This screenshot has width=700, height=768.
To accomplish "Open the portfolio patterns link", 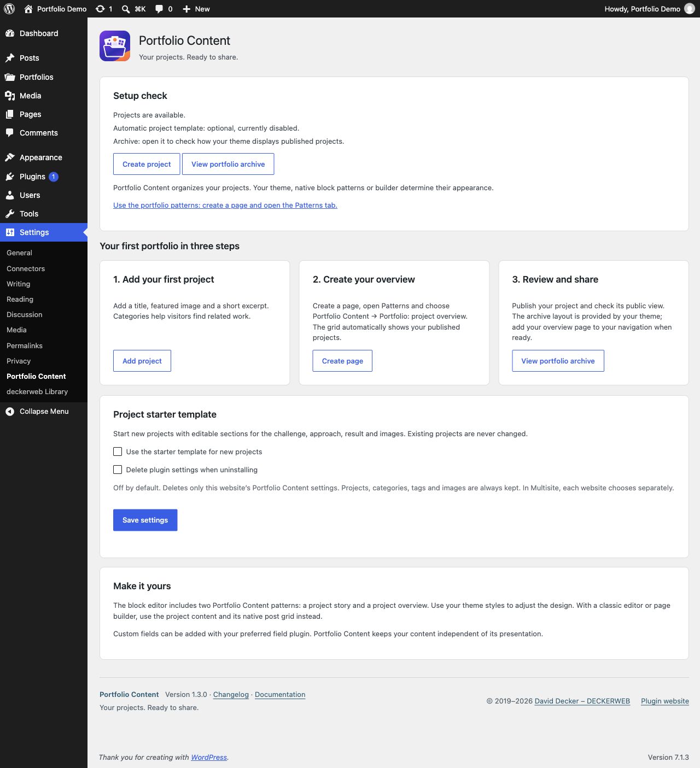I will (225, 205).
